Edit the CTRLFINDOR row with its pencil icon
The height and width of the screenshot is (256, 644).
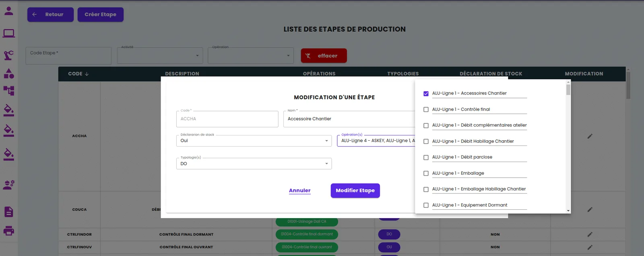coord(590,234)
